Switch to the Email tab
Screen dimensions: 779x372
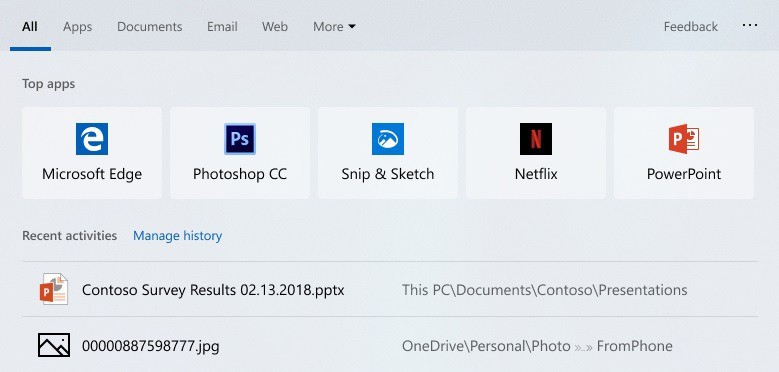point(222,26)
